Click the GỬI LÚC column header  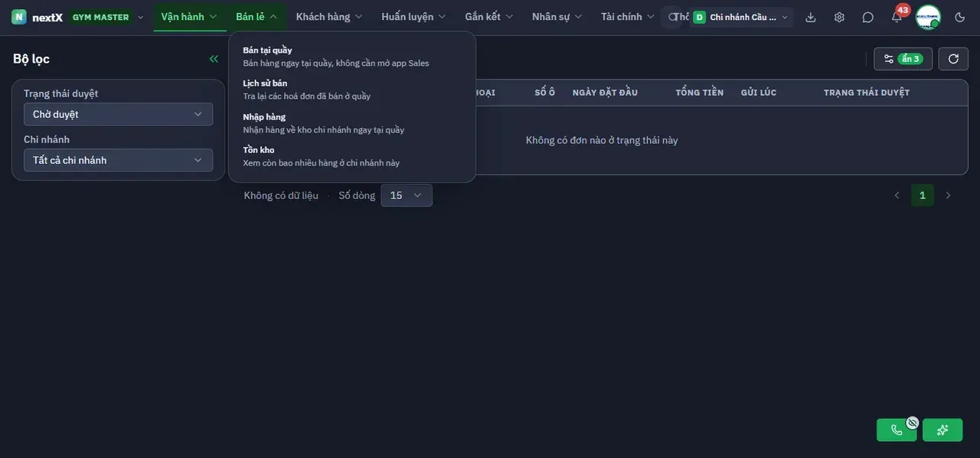pyautogui.click(x=759, y=93)
